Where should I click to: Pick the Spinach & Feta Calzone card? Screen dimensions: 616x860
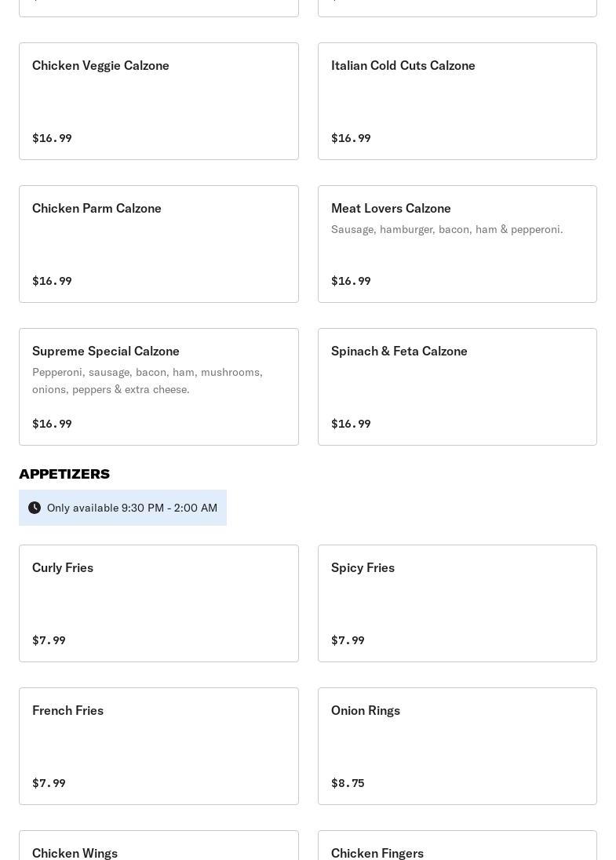click(457, 387)
